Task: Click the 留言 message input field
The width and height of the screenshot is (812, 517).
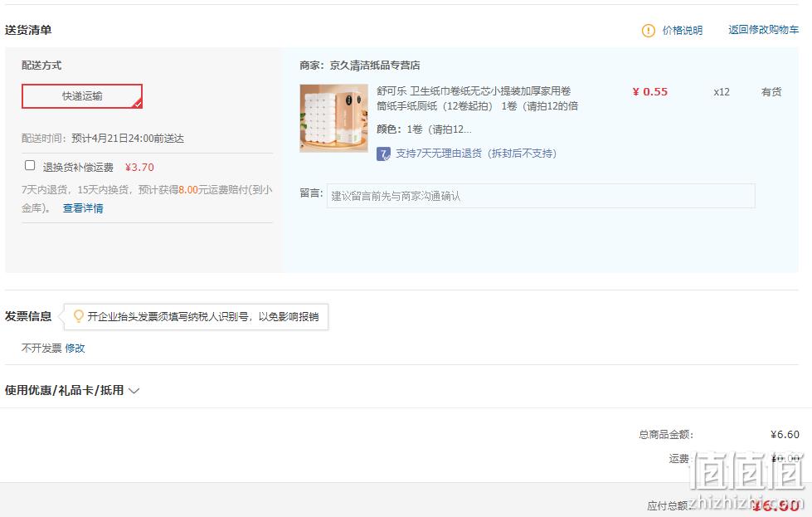Action: (x=541, y=196)
